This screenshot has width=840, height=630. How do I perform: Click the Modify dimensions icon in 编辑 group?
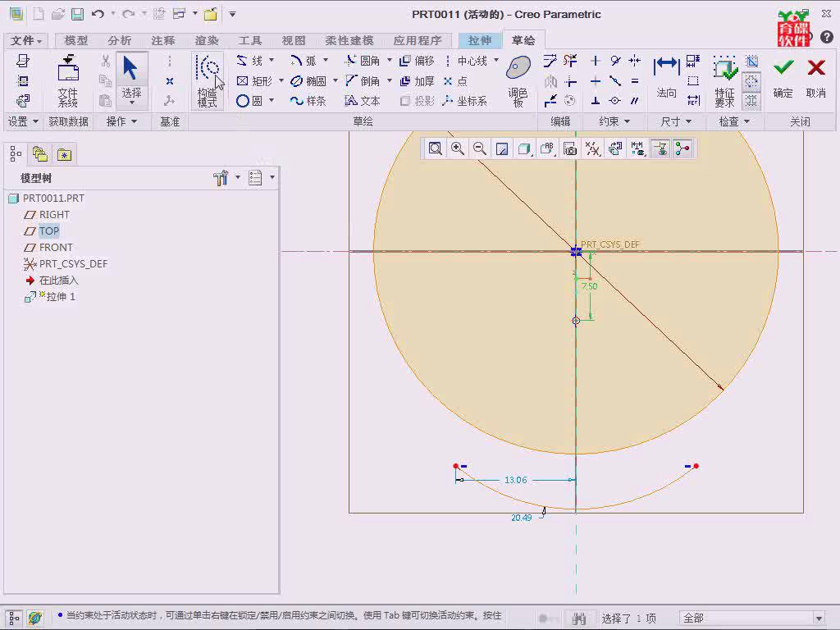[550, 61]
